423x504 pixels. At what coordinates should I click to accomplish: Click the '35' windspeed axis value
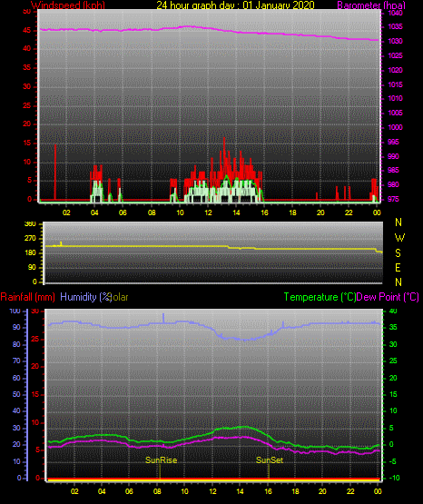tap(27, 67)
